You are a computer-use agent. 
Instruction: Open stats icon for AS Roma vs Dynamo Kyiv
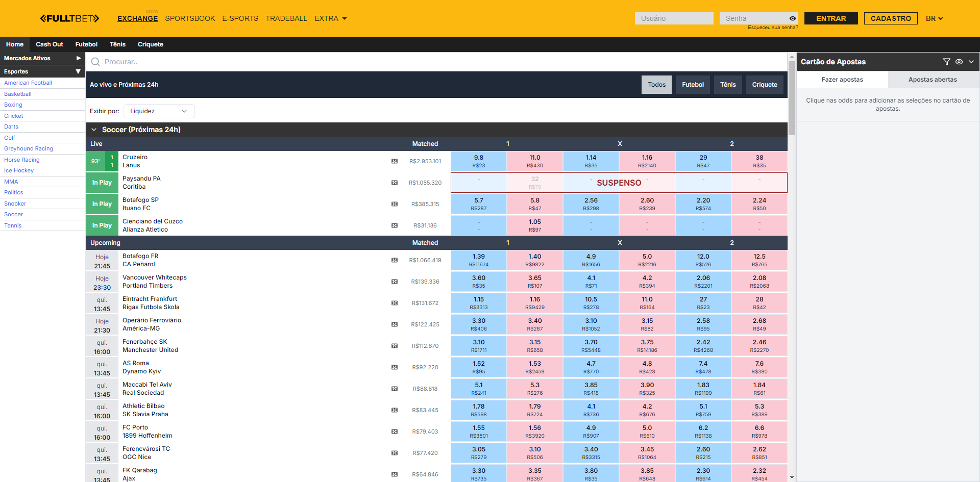[x=395, y=367]
